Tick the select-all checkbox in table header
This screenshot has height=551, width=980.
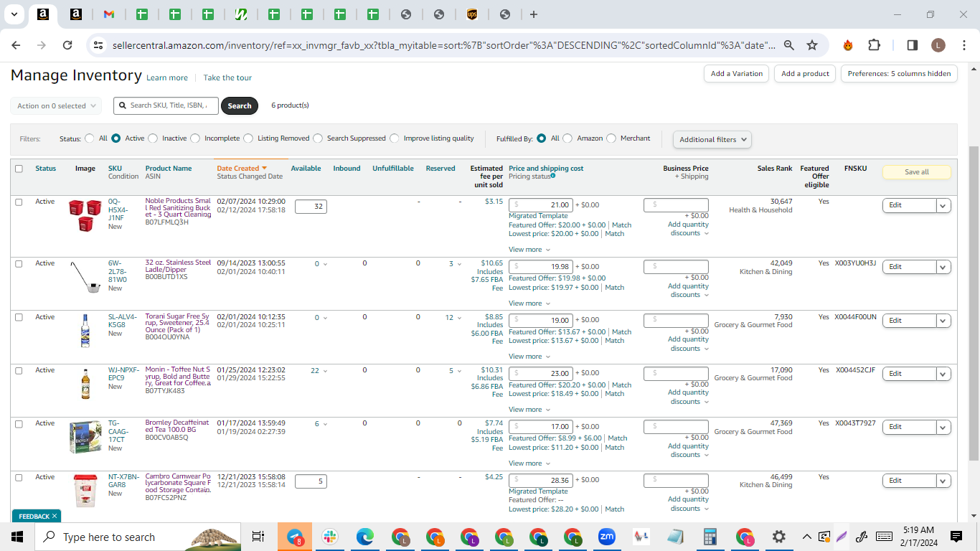[19, 169]
